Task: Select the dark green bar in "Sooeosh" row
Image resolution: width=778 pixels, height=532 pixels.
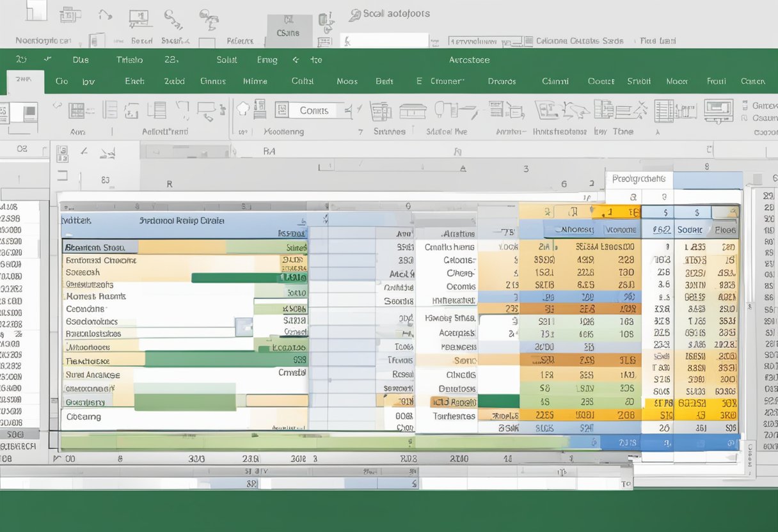Action: tap(234, 278)
